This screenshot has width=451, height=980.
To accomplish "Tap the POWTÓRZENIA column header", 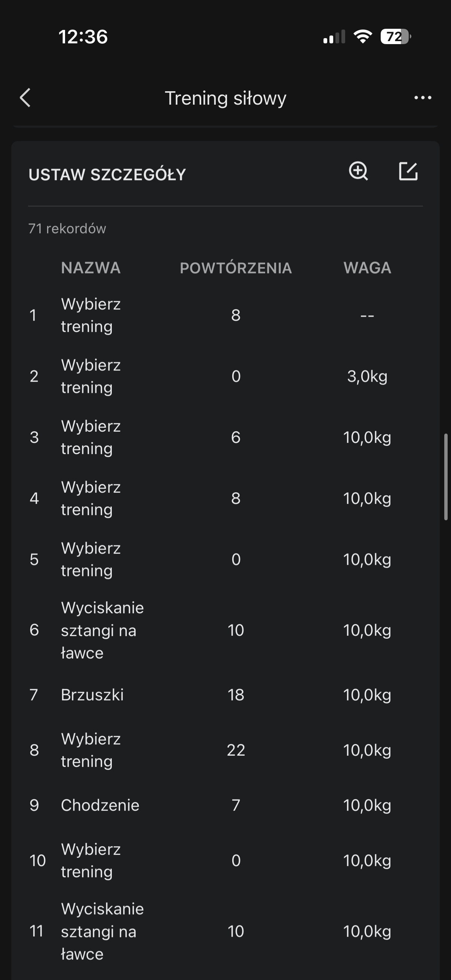I will pos(236,268).
